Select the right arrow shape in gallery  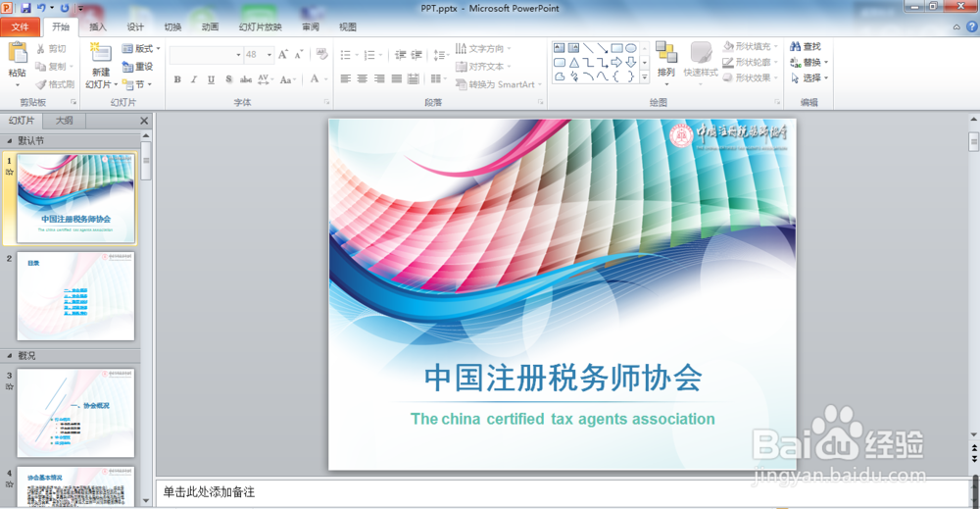click(616, 63)
